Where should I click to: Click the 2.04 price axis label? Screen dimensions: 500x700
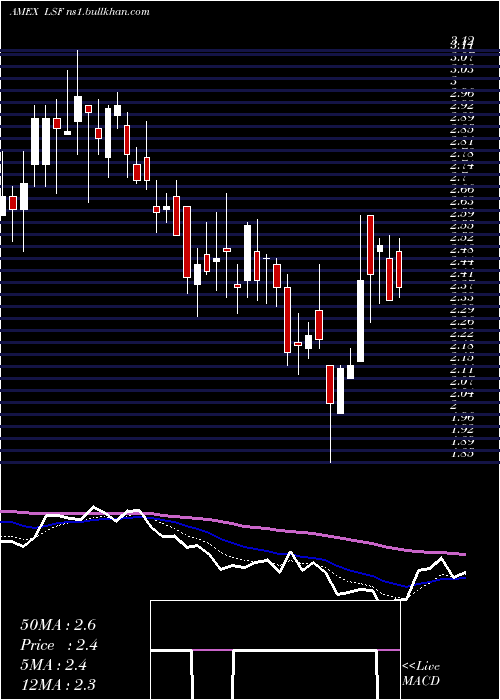point(462,393)
